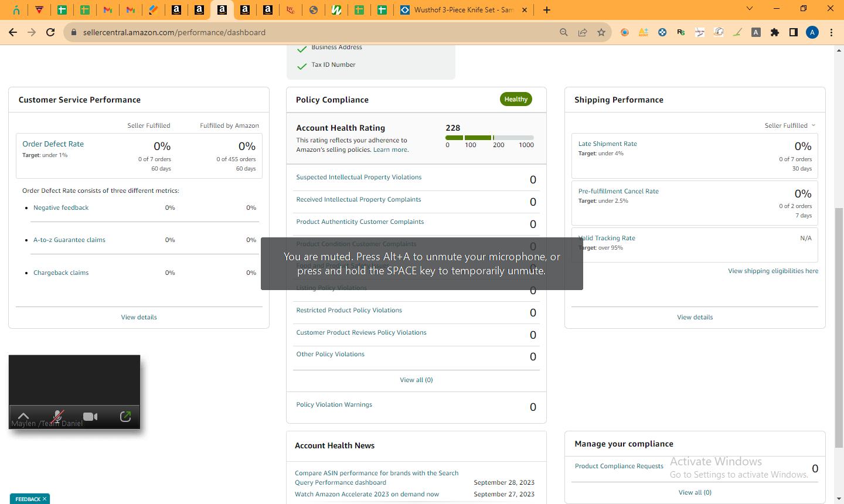Viewport: 844px width, 504px height.
Task: Exit minimized Zoom video with arrow icon
Action: pyautogui.click(x=125, y=416)
